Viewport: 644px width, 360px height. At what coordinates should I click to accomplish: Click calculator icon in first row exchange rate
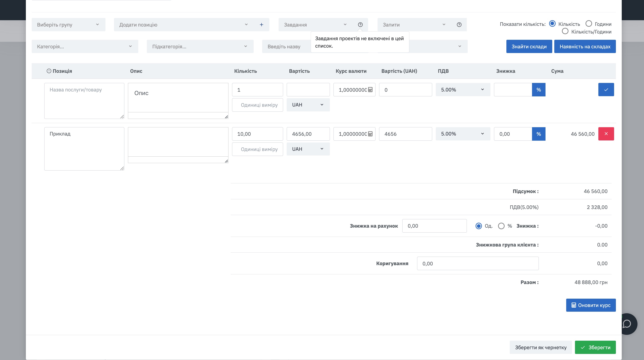pos(370,90)
